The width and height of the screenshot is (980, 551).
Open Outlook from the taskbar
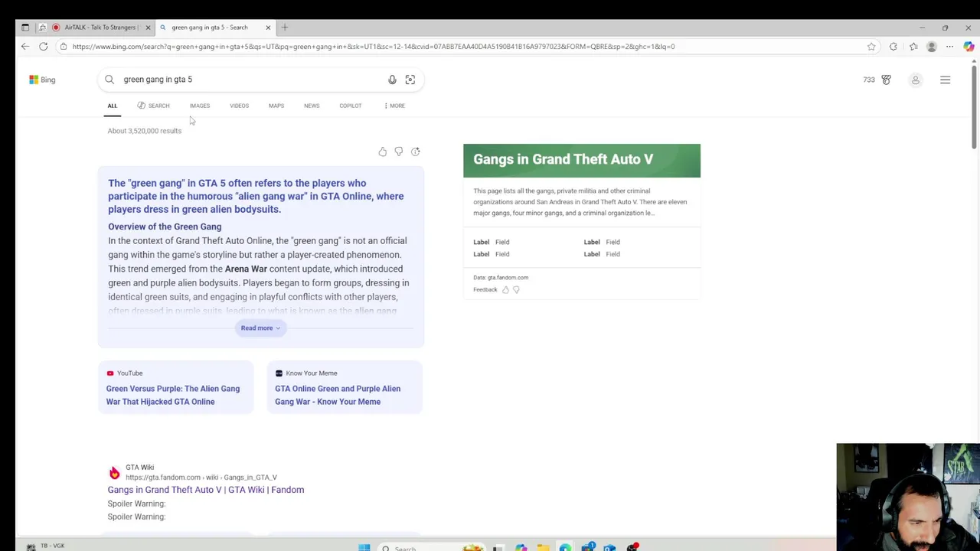coord(609,547)
